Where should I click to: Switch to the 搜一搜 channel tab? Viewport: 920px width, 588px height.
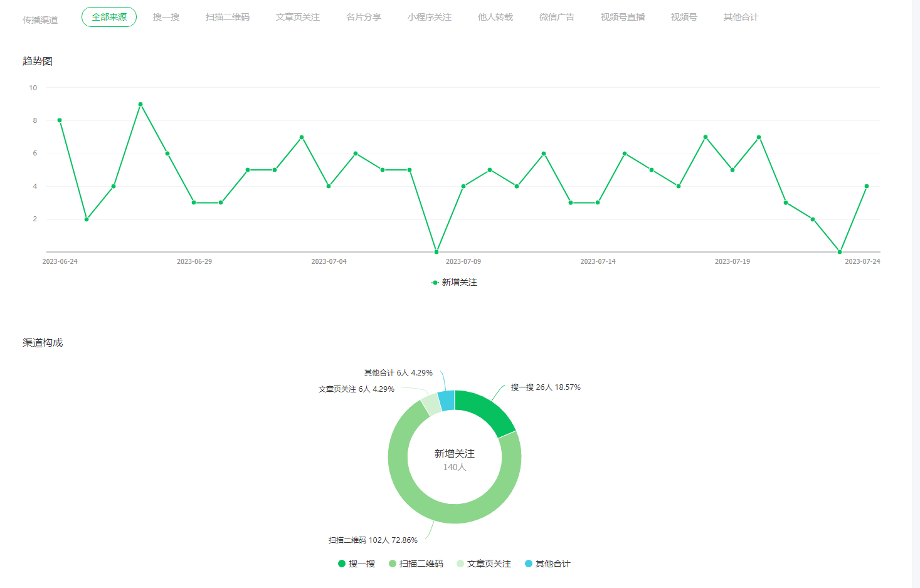click(166, 17)
